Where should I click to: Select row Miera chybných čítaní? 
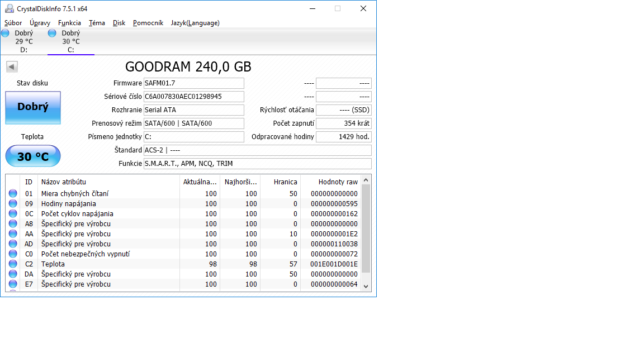[x=75, y=194]
